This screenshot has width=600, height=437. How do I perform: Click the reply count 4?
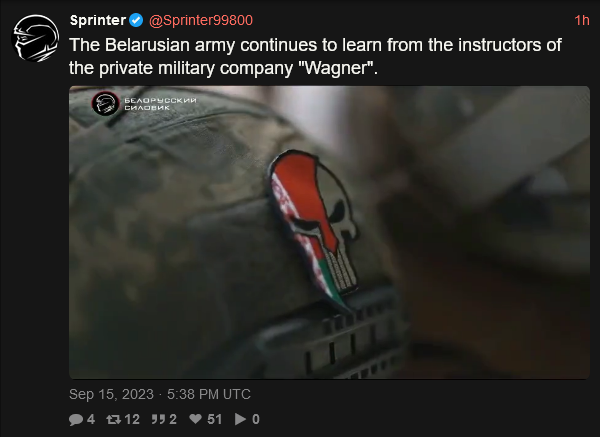(91, 419)
